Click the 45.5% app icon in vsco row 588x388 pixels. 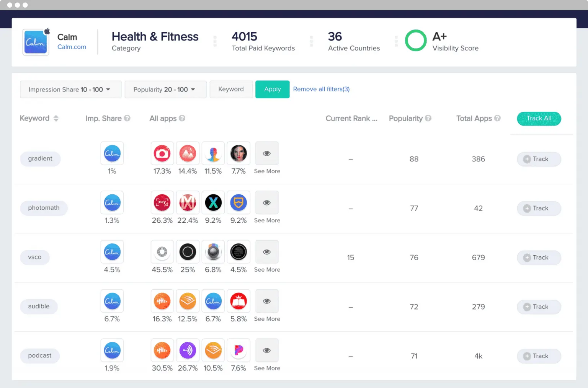162,252
